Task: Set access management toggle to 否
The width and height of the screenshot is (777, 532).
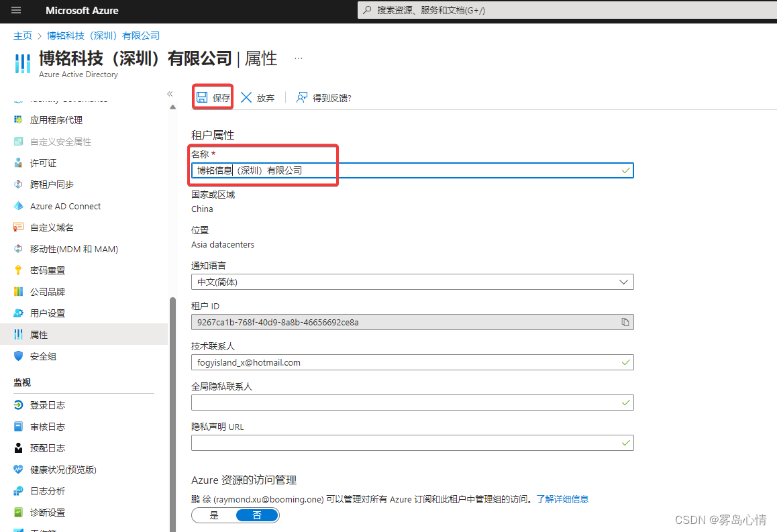Action: pyautogui.click(x=257, y=515)
